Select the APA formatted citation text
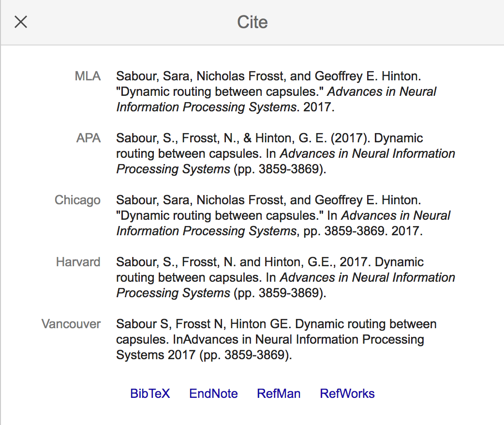504x425 pixels. pyautogui.click(x=285, y=153)
